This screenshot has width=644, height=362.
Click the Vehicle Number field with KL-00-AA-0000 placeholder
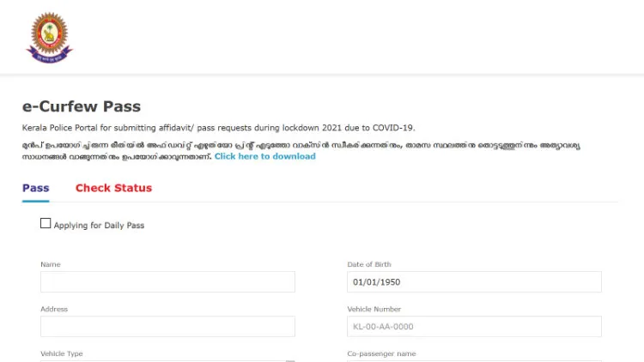(474, 326)
